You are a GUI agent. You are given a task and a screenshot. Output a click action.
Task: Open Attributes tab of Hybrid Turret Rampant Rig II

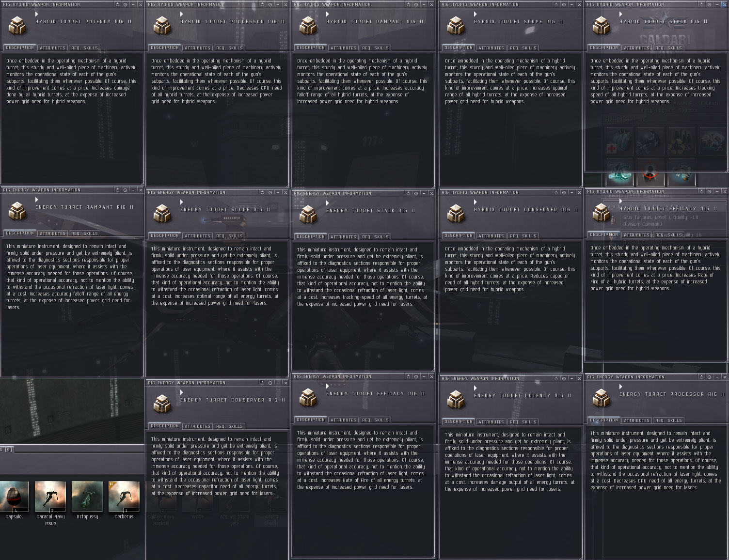click(x=343, y=48)
